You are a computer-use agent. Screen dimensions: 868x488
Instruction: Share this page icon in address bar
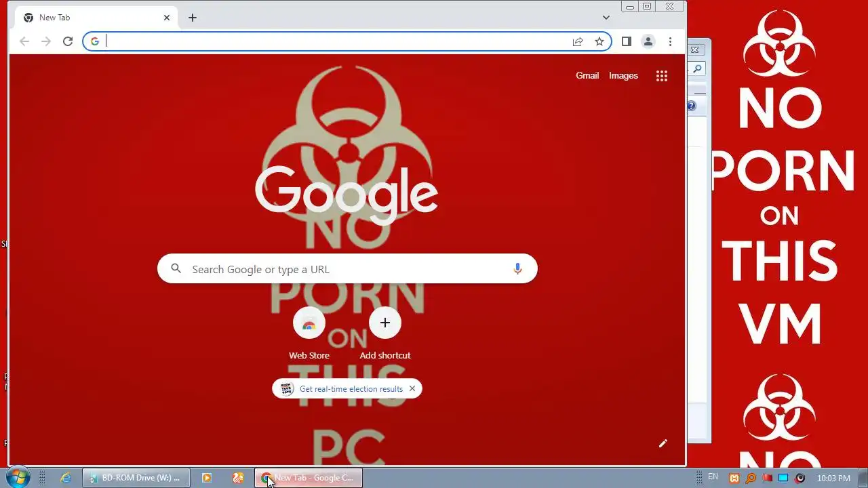tap(578, 41)
